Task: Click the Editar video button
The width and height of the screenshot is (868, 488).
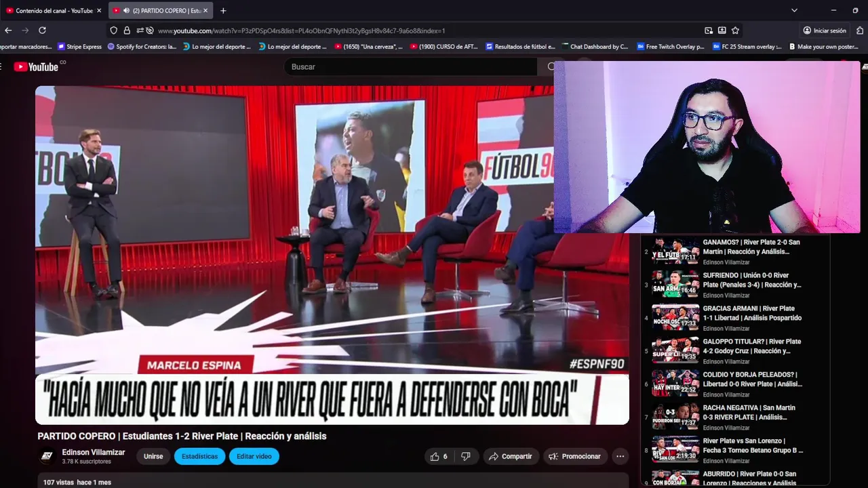Action: [x=254, y=456]
